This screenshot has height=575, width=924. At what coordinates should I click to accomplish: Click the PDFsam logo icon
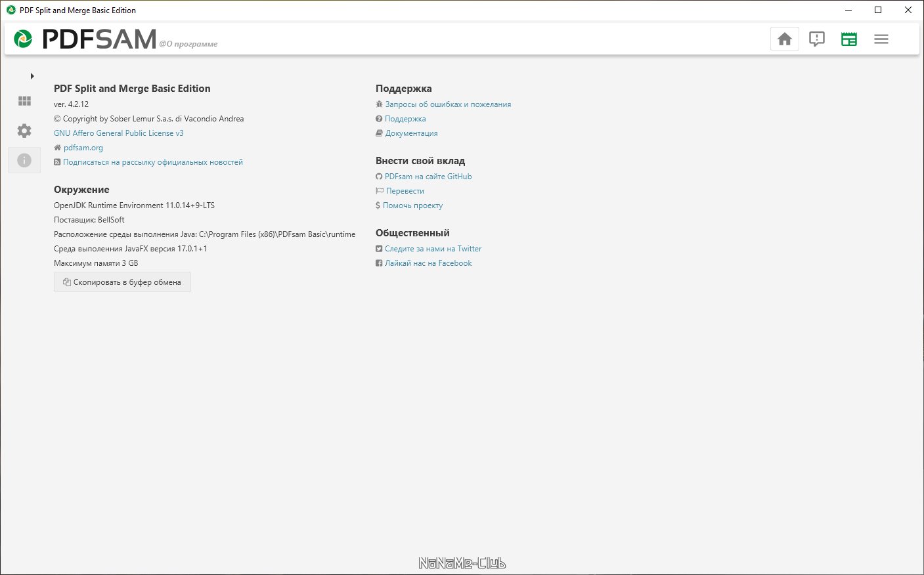click(x=23, y=39)
